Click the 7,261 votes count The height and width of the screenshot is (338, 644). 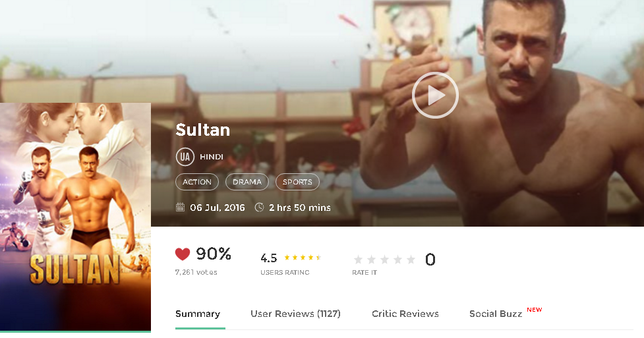click(x=196, y=272)
